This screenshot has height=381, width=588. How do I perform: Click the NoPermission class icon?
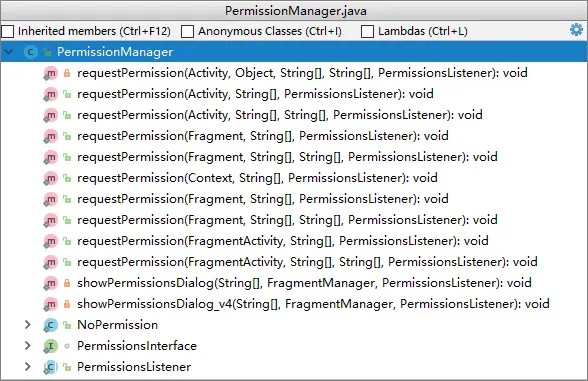pyautogui.click(x=50, y=325)
